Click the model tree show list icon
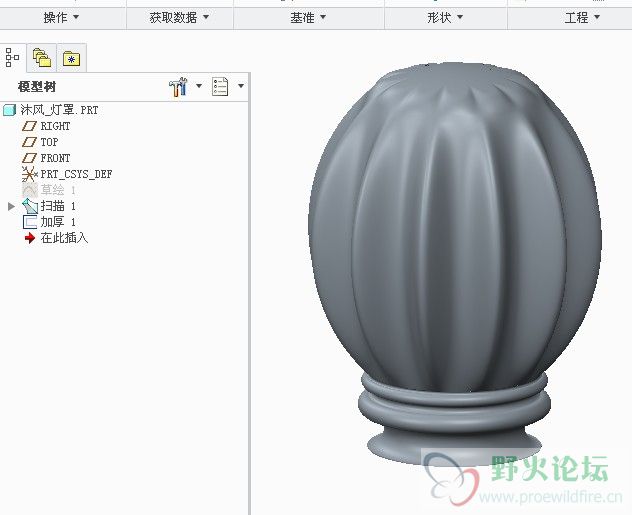The image size is (632, 515). click(x=220, y=86)
